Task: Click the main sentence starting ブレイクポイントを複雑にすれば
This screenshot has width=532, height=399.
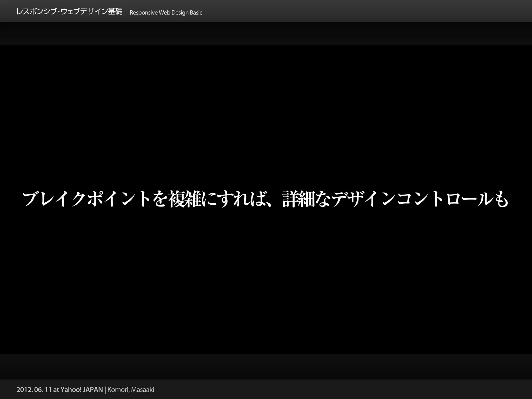Action: coord(265,199)
